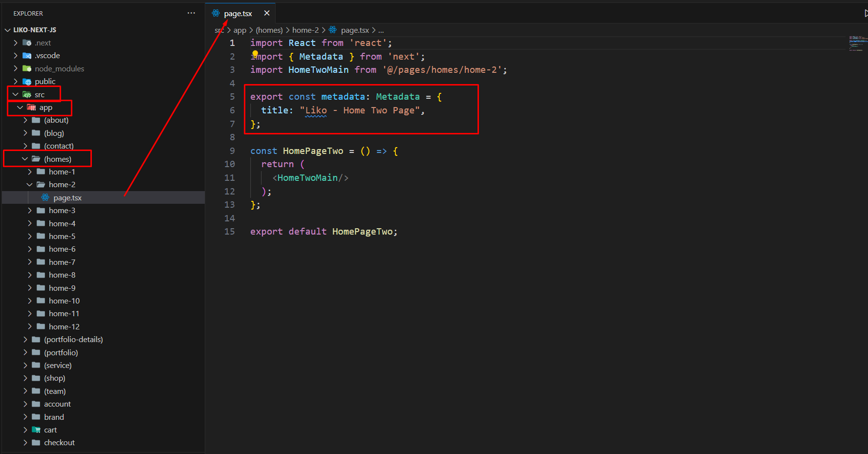Image resolution: width=868 pixels, height=454 pixels.
Task: Click the node_modules folder icon
Action: [27, 68]
